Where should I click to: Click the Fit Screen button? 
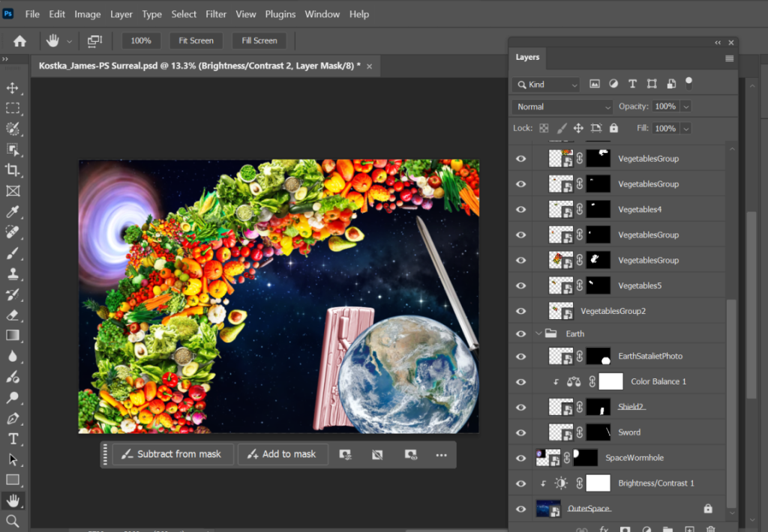(x=196, y=40)
